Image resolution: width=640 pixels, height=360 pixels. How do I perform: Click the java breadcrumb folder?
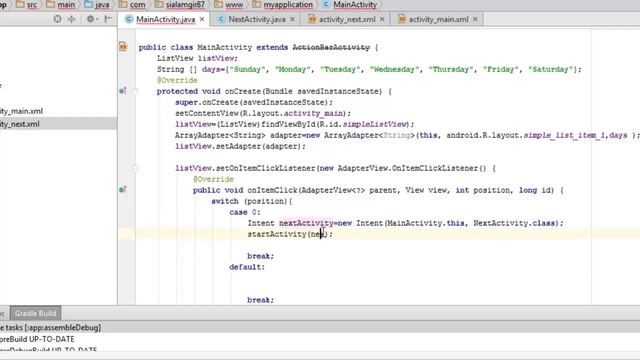(97, 5)
